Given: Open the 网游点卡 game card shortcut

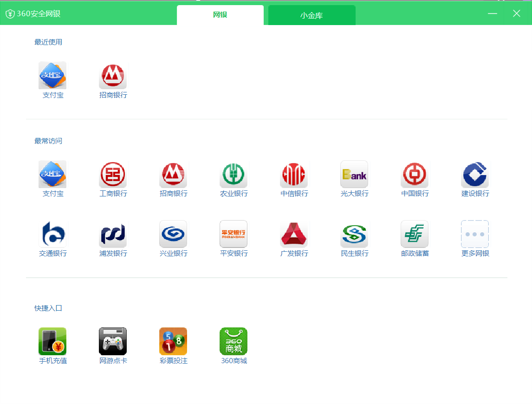Looking at the screenshot, I should pyautogui.click(x=113, y=341).
